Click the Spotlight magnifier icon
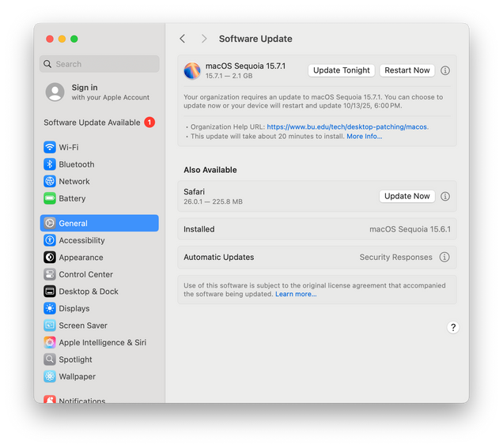This screenshot has height=448, width=503. tap(50, 360)
